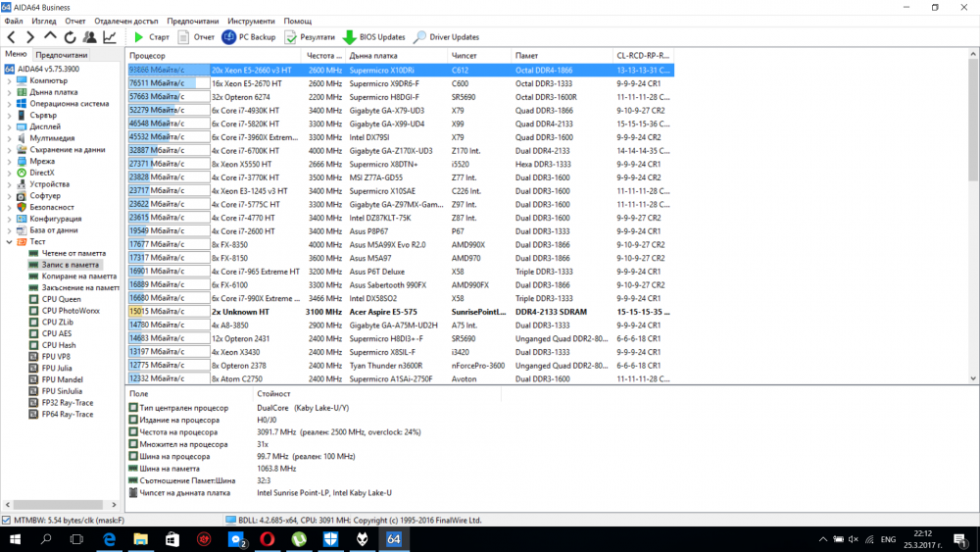This screenshot has height=552, width=980.
Task: Launch PC Backup from the toolbar
Action: pyautogui.click(x=249, y=37)
